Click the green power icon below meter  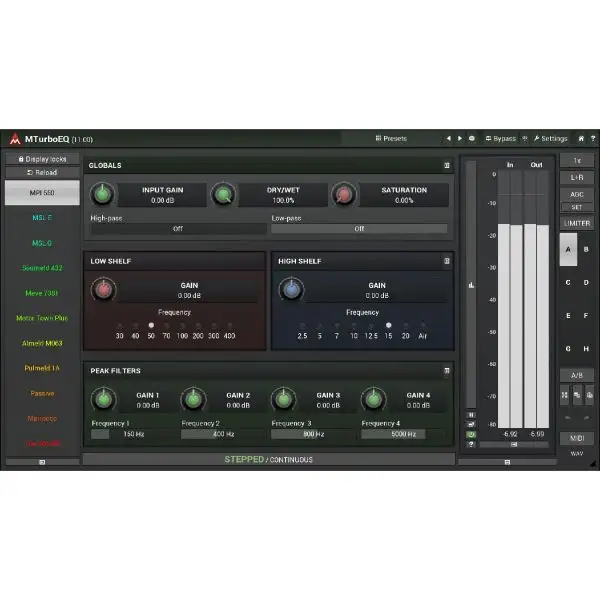click(471, 434)
